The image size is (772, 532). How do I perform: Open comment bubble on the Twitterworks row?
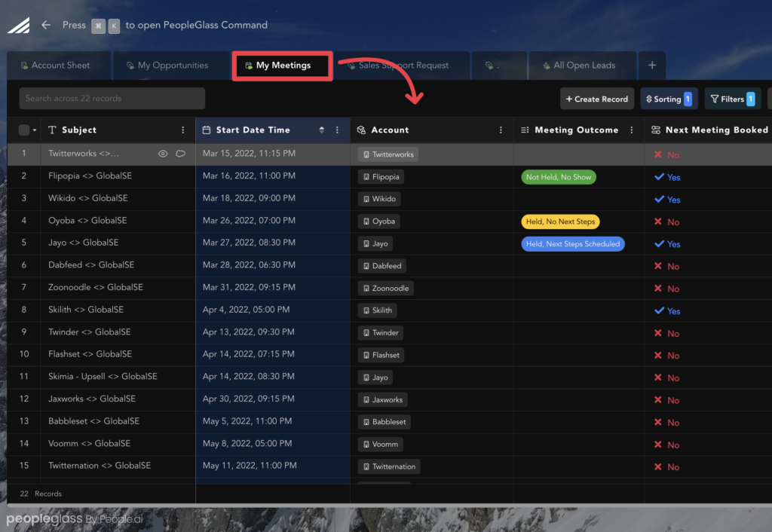pos(181,154)
